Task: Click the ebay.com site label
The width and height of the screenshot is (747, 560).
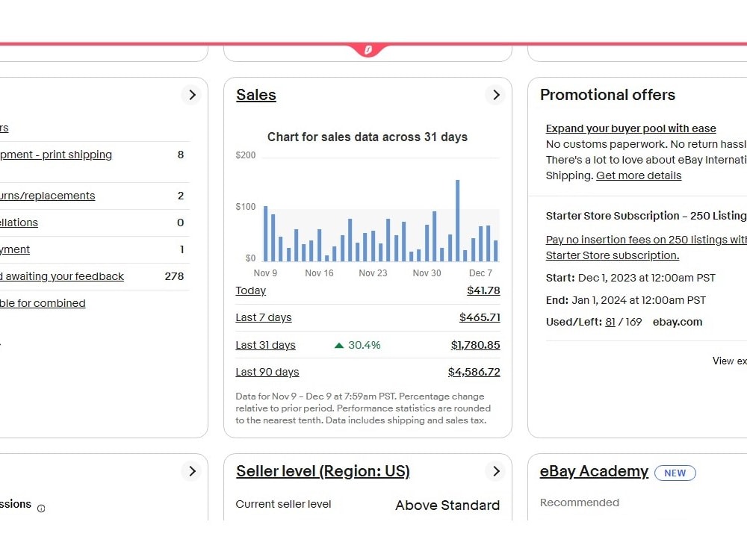Action: [678, 322]
